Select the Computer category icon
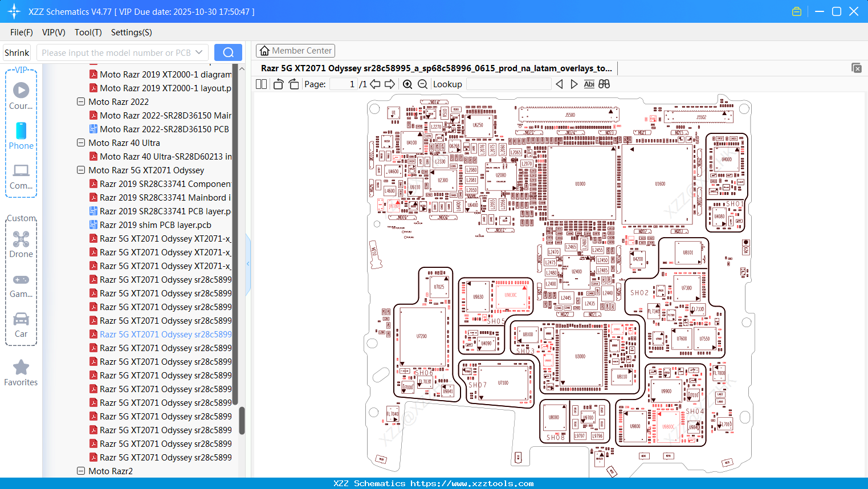The width and height of the screenshot is (868, 489). pyautogui.click(x=21, y=176)
